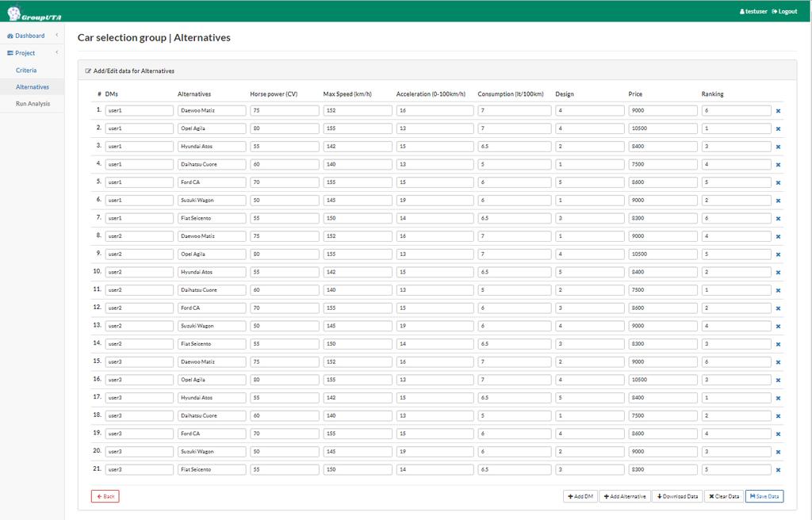This screenshot has width=812, height=520.
Task: Click Add DM button
Action: click(x=580, y=496)
